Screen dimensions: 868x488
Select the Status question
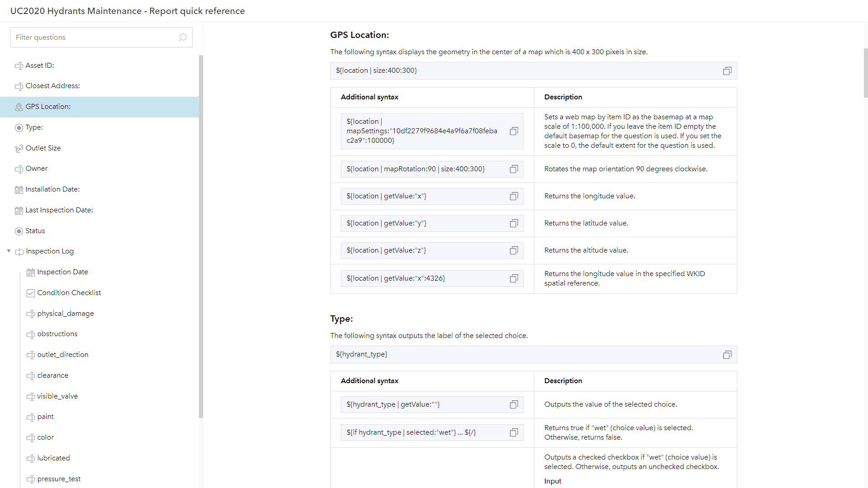point(99,231)
